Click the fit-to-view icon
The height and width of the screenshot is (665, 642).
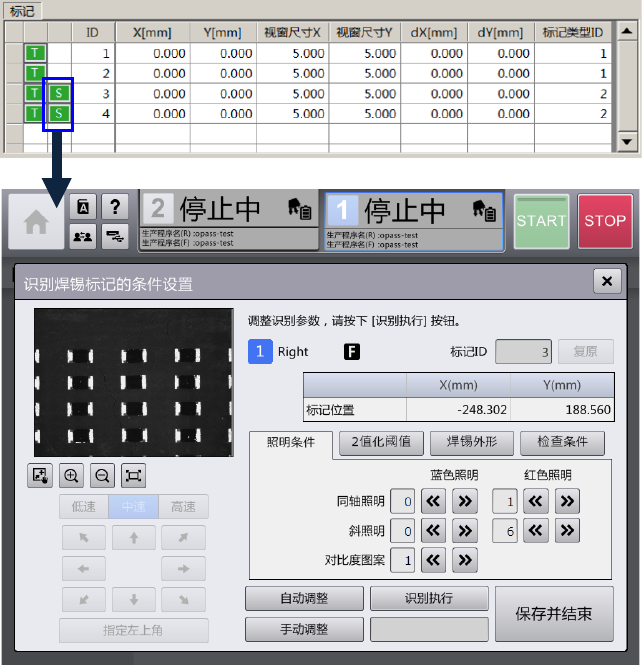click(x=133, y=475)
